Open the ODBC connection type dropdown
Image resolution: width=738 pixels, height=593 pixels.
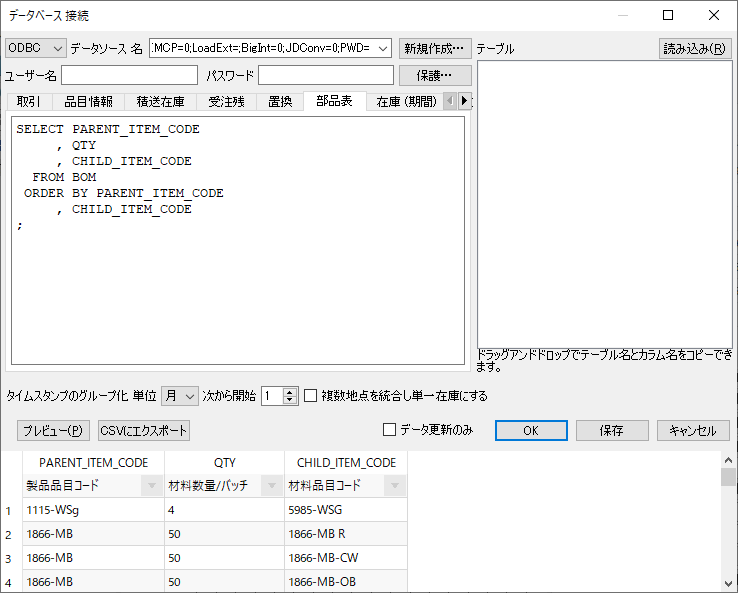[35, 48]
